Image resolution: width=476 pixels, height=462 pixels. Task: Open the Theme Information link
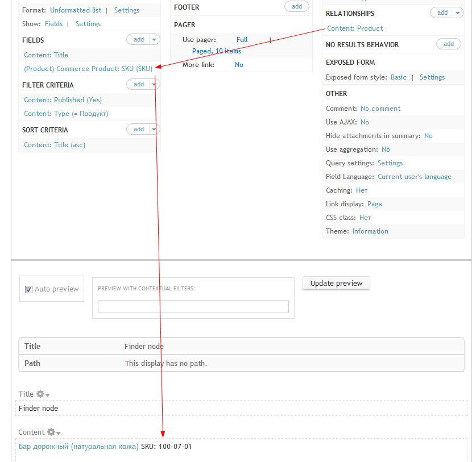[370, 231]
